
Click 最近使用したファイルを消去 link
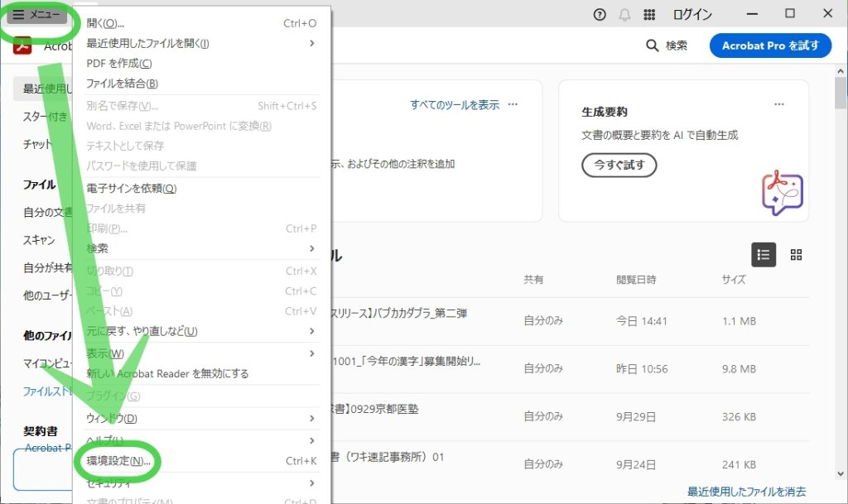click(746, 492)
